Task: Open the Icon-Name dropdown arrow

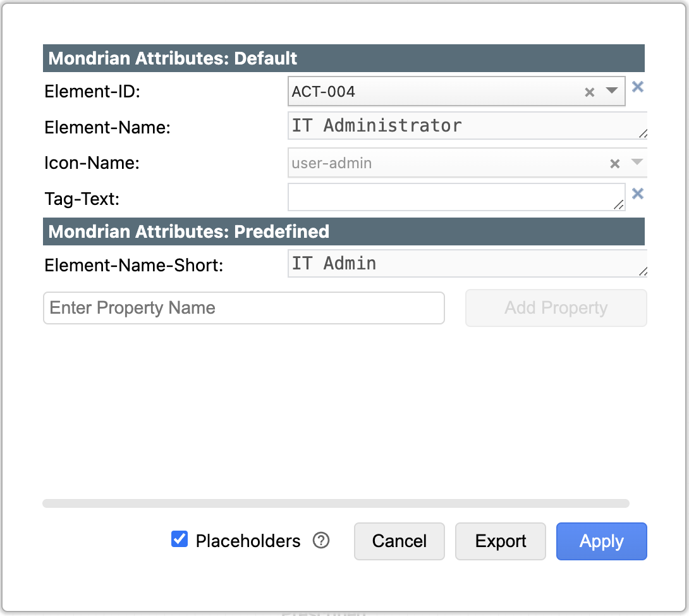Action: [x=637, y=163]
